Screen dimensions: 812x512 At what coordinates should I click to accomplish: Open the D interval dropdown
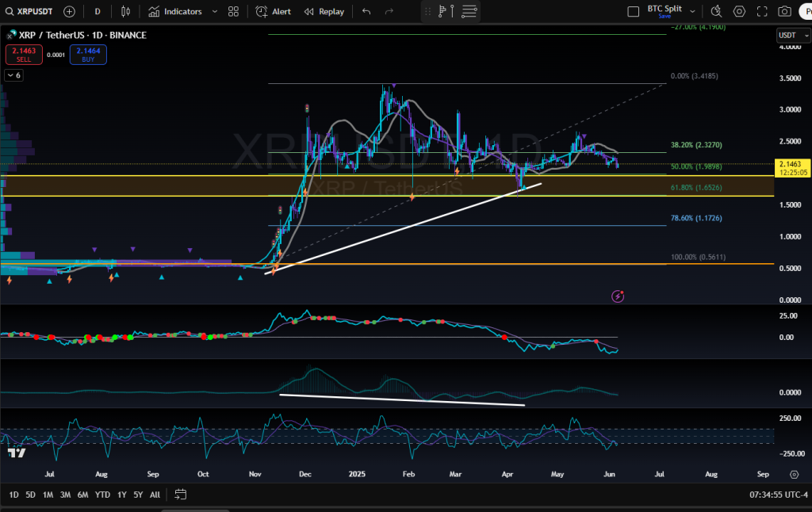tap(98, 11)
